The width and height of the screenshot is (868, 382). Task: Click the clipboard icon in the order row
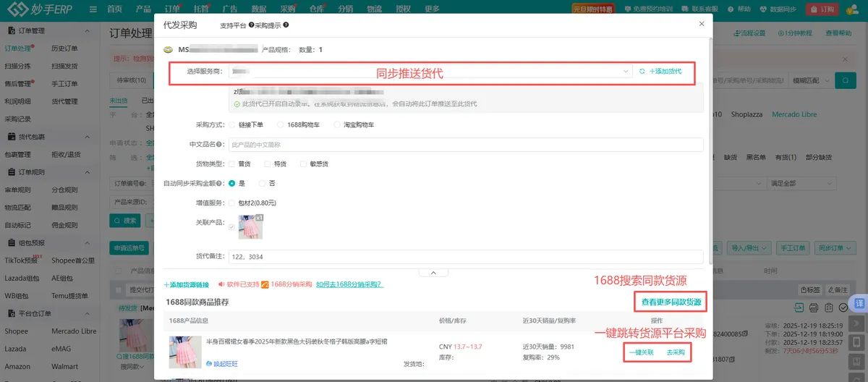(x=828, y=308)
